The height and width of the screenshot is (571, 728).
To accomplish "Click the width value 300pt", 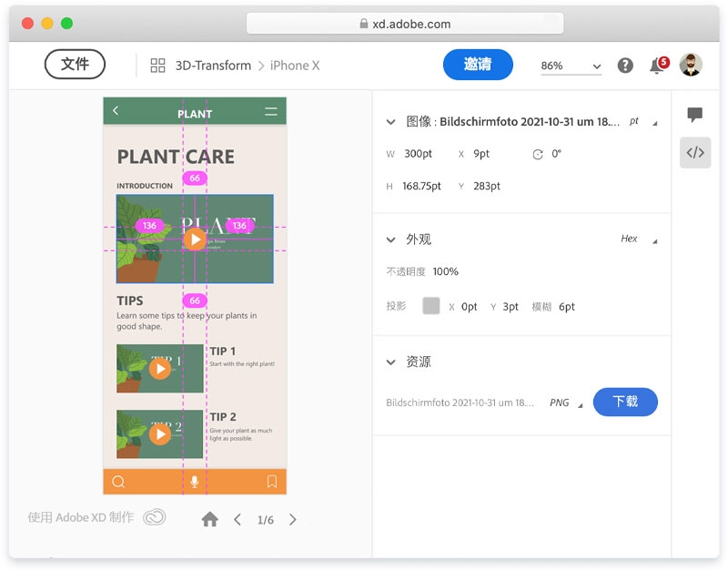I will pos(418,154).
